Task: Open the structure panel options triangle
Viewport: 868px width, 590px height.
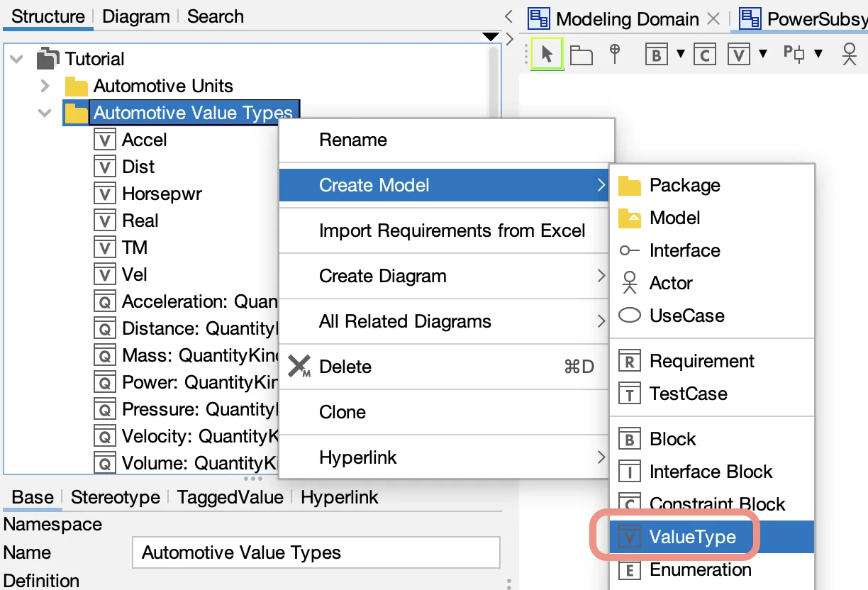Action: click(x=491, y=36)
